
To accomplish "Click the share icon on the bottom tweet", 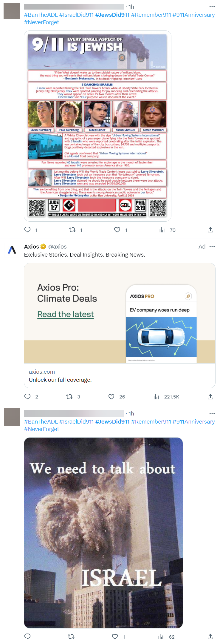I will (210, 637).
